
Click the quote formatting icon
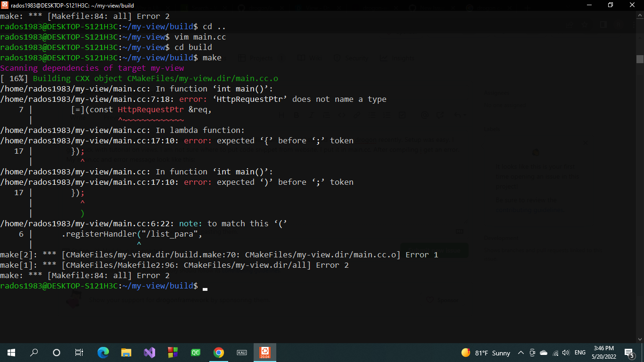326,115
